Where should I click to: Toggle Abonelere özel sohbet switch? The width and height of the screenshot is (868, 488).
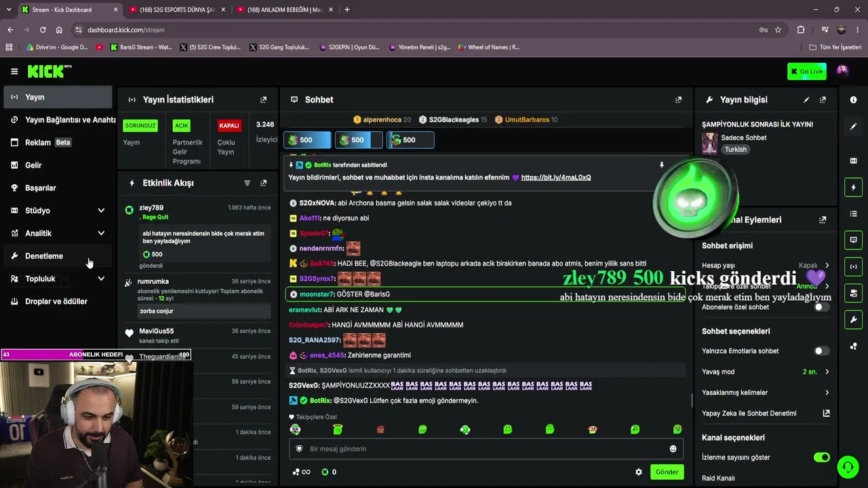pos(821,307)
